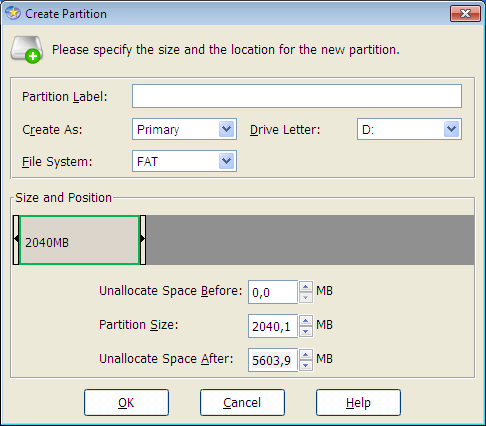Decrease Unallocate Space After value
Image resolution: width=486 pixels, height=426 pixels.
(x=306, y=365)
